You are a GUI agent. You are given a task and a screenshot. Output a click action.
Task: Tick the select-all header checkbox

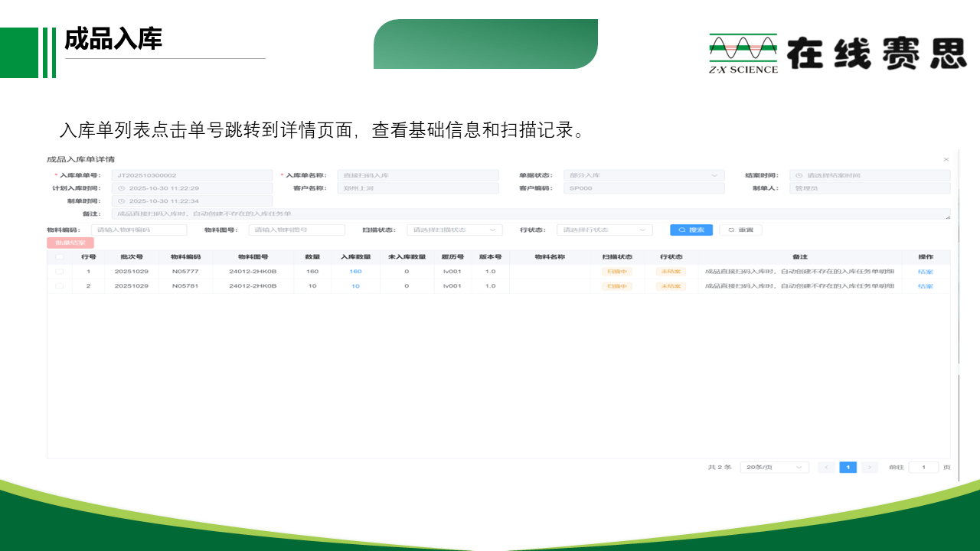click(x=60, y=256)
